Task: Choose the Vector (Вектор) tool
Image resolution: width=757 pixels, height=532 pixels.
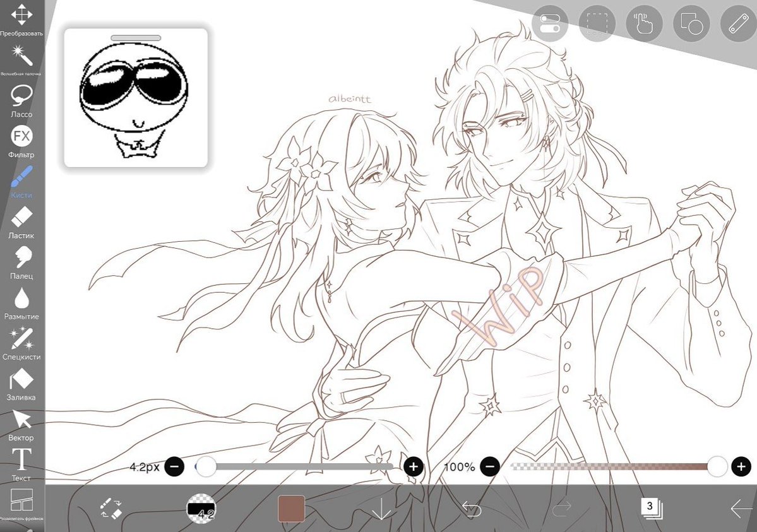Action: click(x=21, y=425)
